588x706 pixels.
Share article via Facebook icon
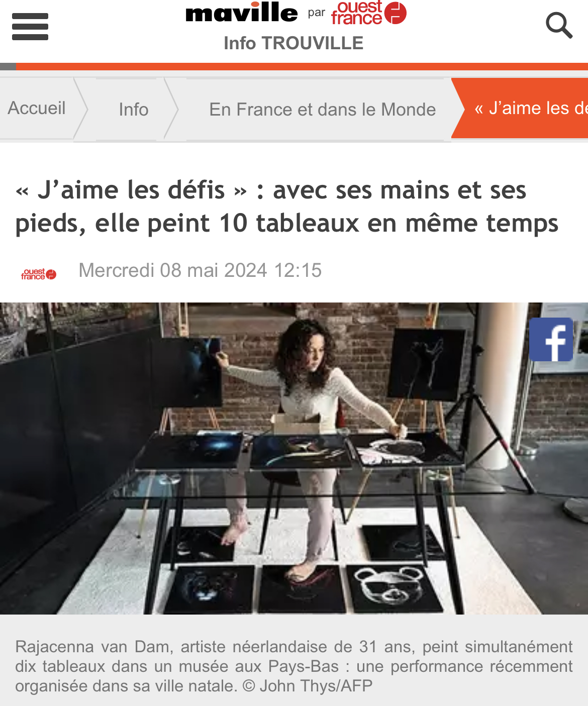551,340
